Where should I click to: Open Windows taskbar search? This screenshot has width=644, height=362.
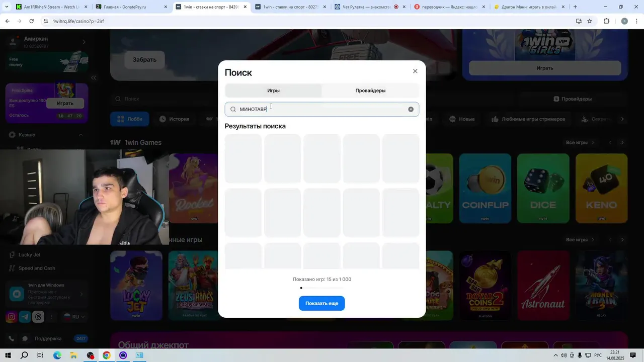point(24,355)
